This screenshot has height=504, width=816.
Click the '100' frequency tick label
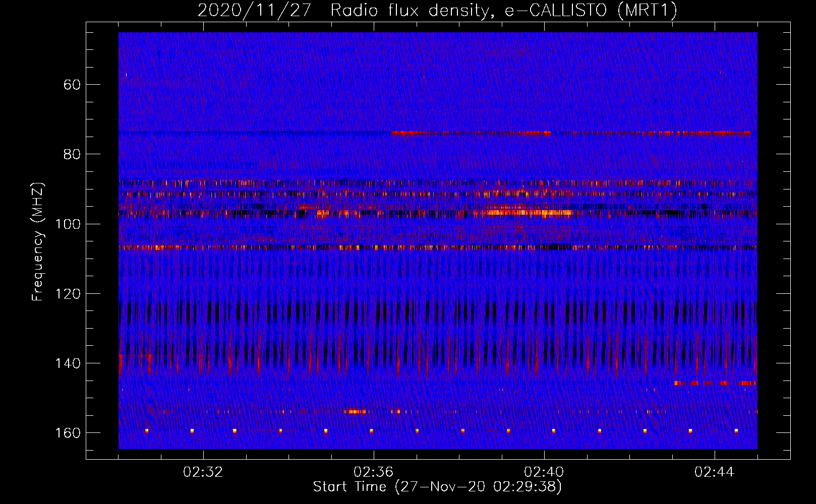[68, 224]
